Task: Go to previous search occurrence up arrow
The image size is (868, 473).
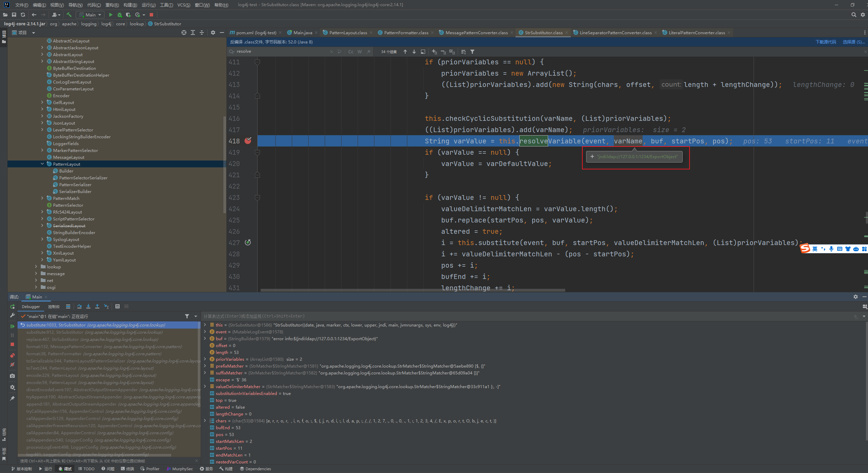Action: (x=405, y=52)
